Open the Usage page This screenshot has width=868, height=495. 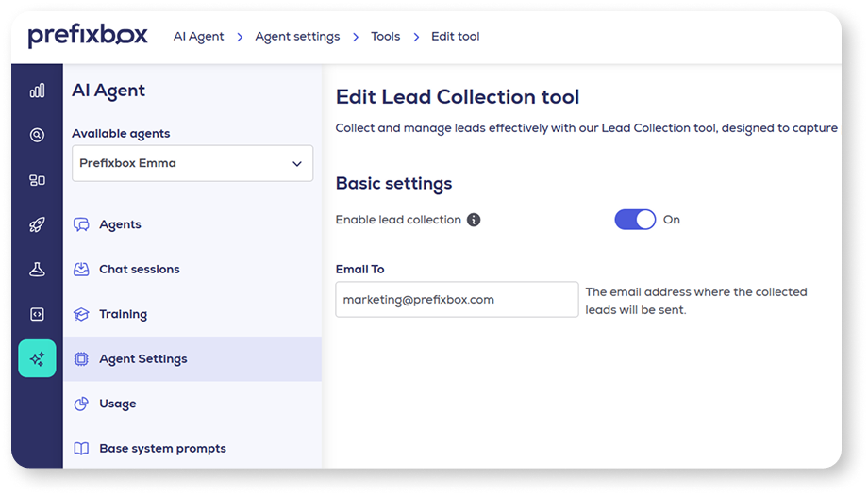(x=192, y=404)
